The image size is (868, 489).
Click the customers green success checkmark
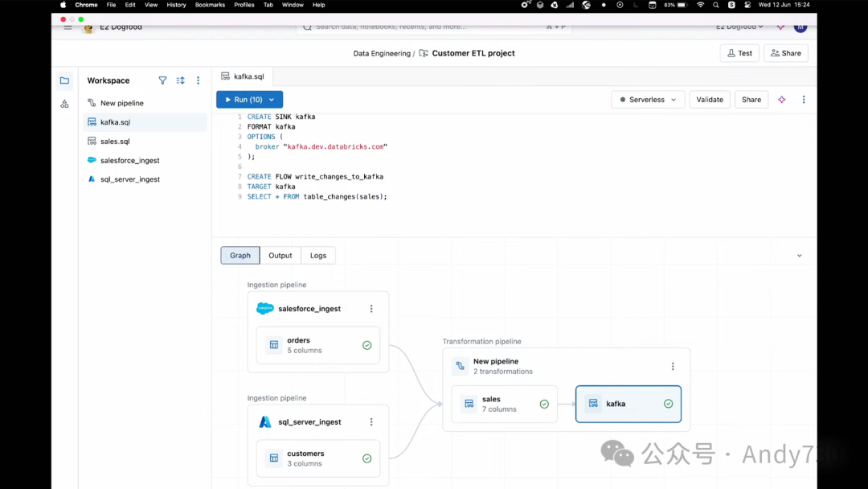click(x=367, y=458)
